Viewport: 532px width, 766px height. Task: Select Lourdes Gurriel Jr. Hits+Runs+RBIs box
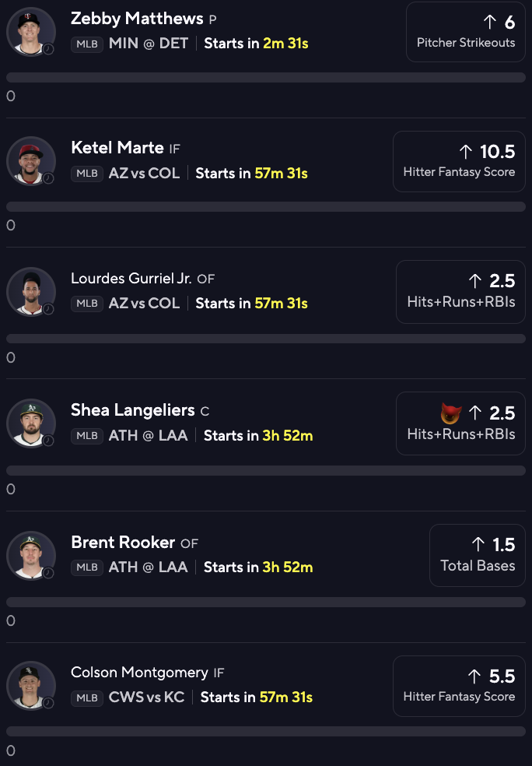click(x=460, y=292)
